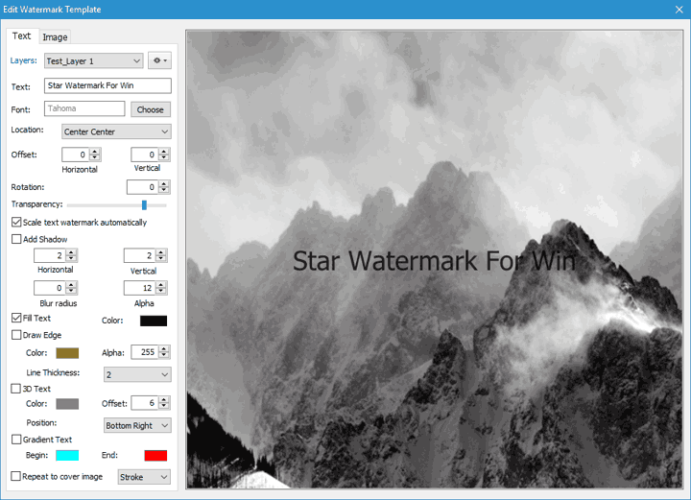This screenshot has width=691, height=500.
Task: Open the layer options eye menu
Action: click(x=160, y=60)
